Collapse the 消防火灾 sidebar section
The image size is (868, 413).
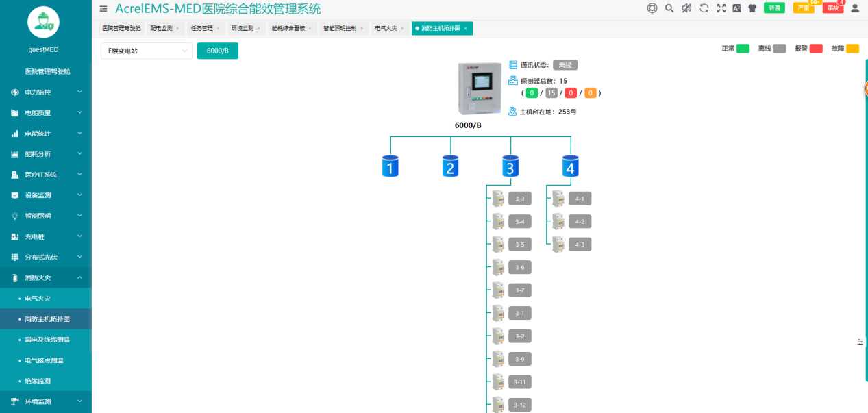point(46,277)
